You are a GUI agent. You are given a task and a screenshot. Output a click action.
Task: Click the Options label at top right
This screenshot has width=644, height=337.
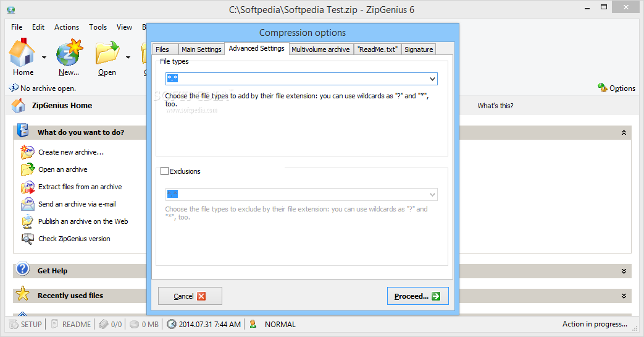(622, 88)
